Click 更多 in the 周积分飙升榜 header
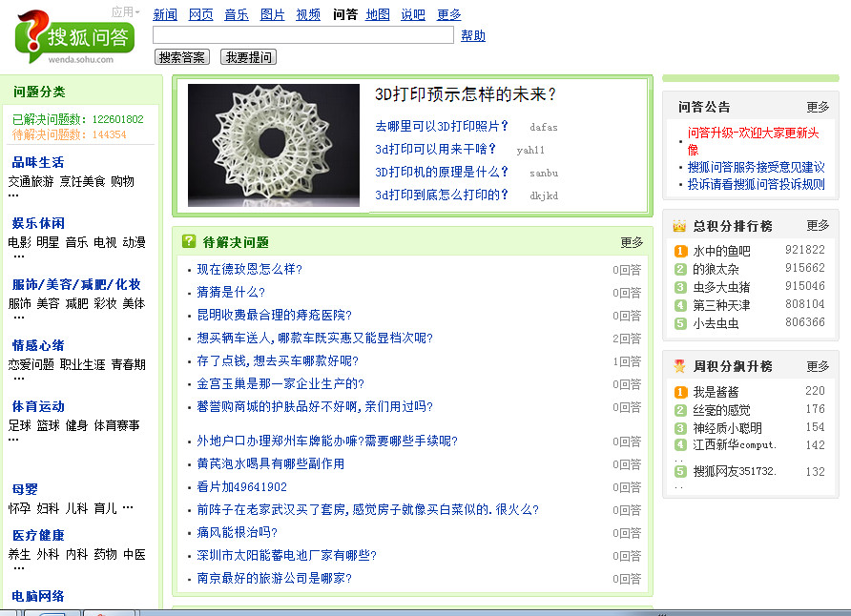Viewport: 851px width, 616px height. click(x=818, y=366)
